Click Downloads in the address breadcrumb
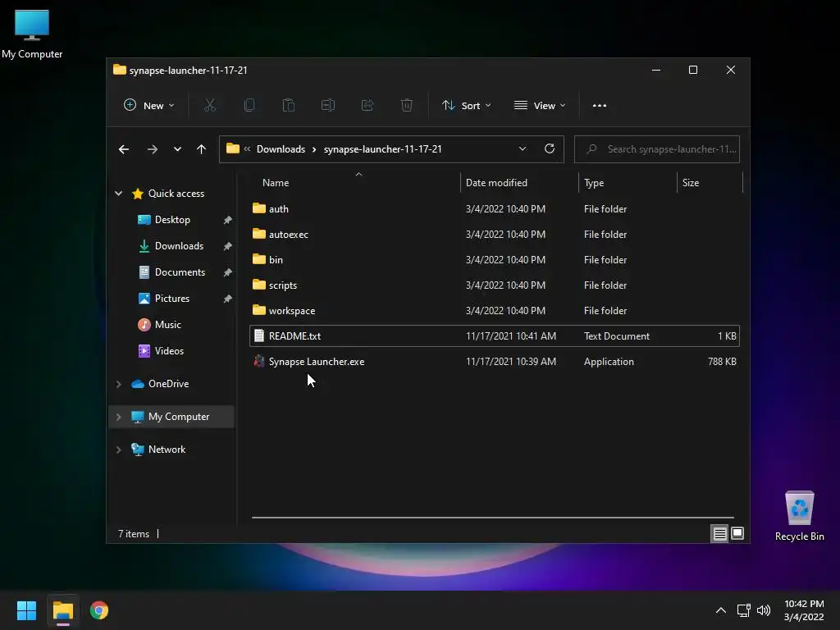The image size is (840, 630). coord(281,149)
